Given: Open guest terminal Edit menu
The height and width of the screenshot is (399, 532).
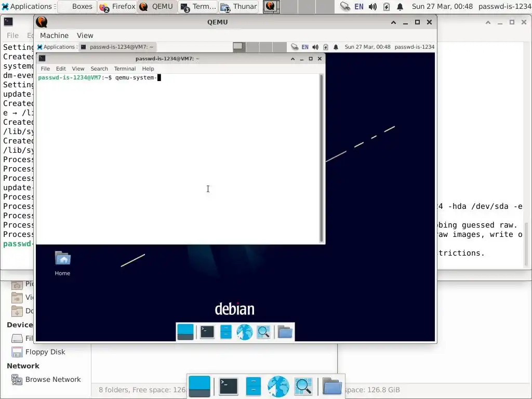Looking at the screenshot, I should tap(61, 69).
